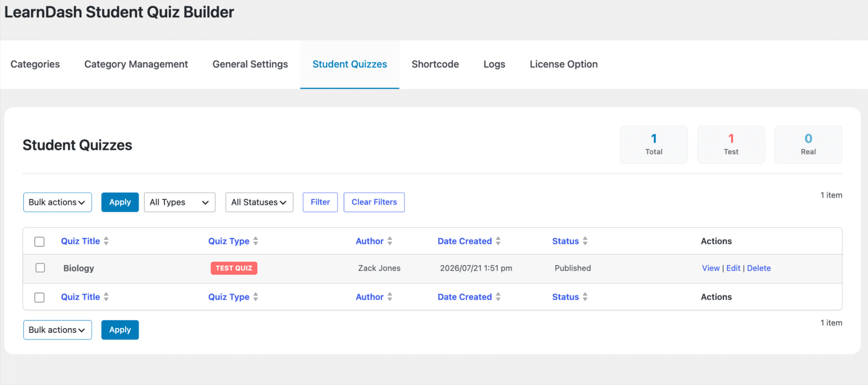868x385 pixels.
Task: Select the Student Quizzes tab
Action: pyautogui.click(x=350, y=64)
